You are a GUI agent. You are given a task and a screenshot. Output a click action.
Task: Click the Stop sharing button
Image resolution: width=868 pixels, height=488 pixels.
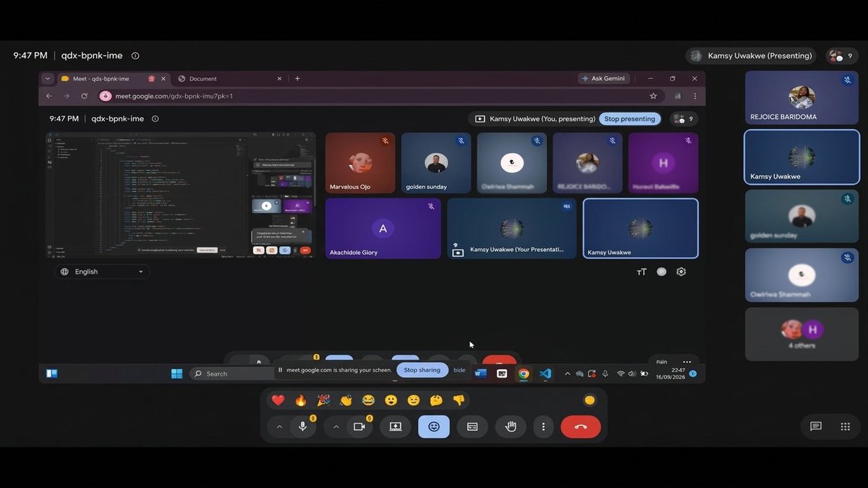[x=422, y=370]
